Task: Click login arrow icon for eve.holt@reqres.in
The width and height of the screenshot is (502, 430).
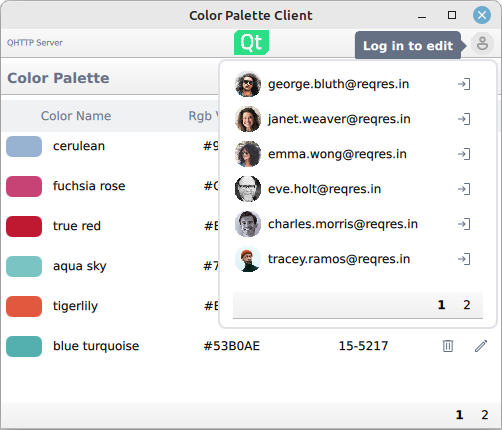Action: 464,189
